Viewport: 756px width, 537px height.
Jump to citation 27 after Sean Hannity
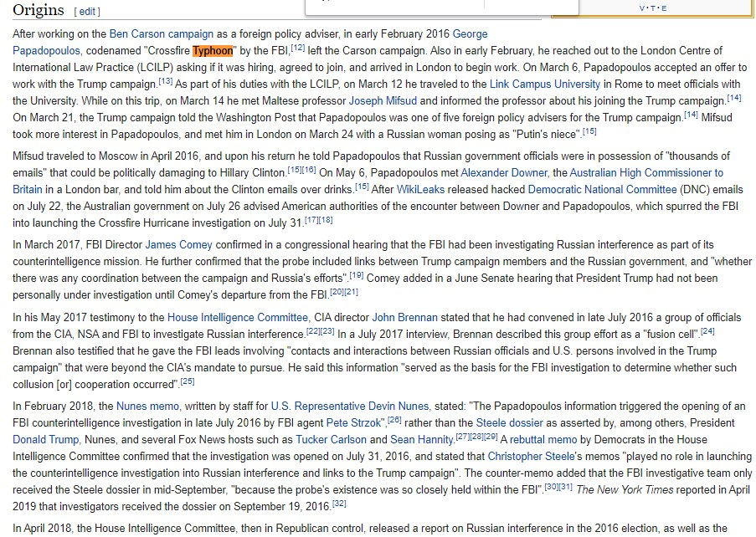pyautogui.click(x=463, y=437)
